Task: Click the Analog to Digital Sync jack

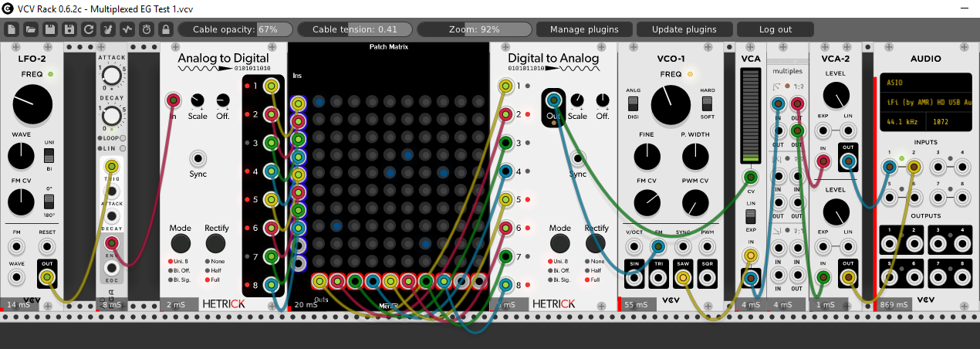Action: coord(198,159)
